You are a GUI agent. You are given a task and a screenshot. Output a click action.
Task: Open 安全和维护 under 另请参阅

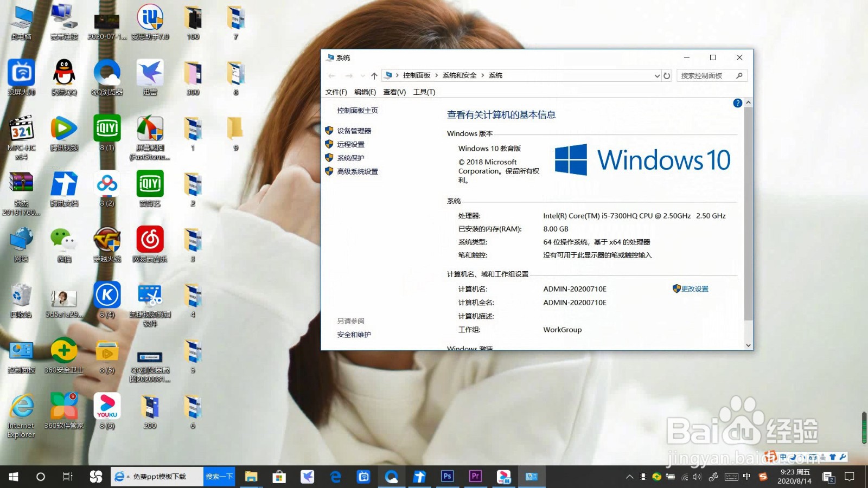tap(354, 334)
